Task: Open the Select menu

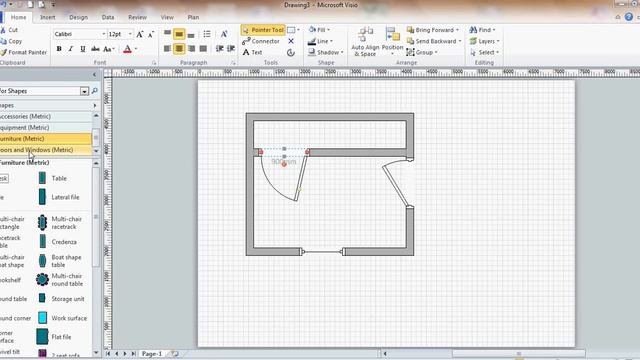Action: (484, 52)
